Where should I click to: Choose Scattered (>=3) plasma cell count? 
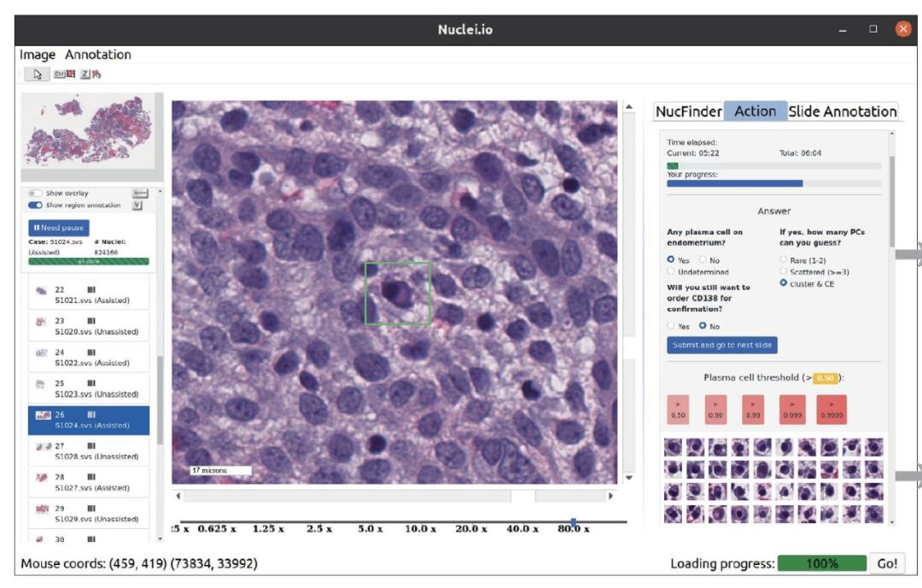(x=784, y=271)
